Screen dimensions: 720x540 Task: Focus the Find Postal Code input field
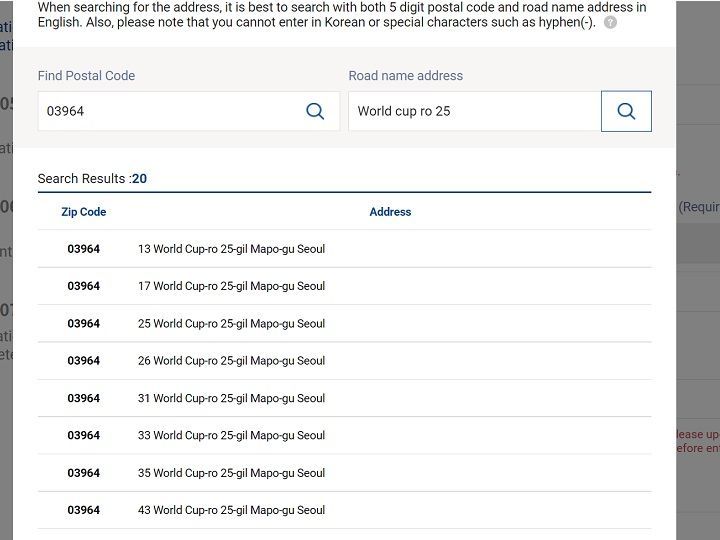170,111
